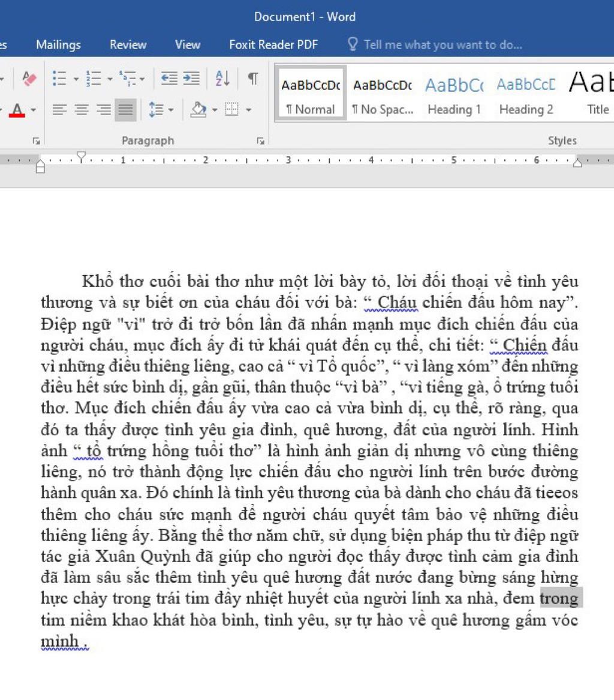Apply borders using borders icon
The image size is (614, 700).
point(231,109)
